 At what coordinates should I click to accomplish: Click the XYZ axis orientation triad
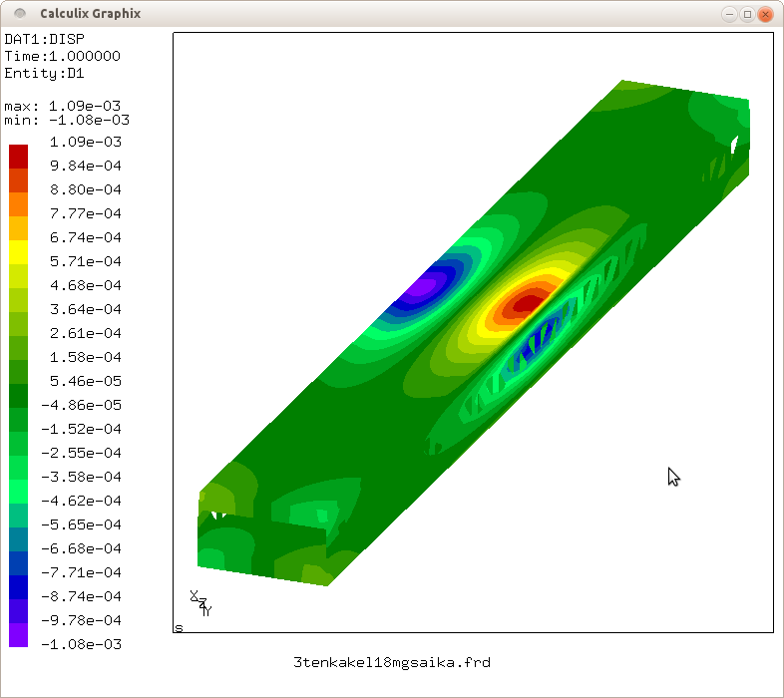coord(201,603)
